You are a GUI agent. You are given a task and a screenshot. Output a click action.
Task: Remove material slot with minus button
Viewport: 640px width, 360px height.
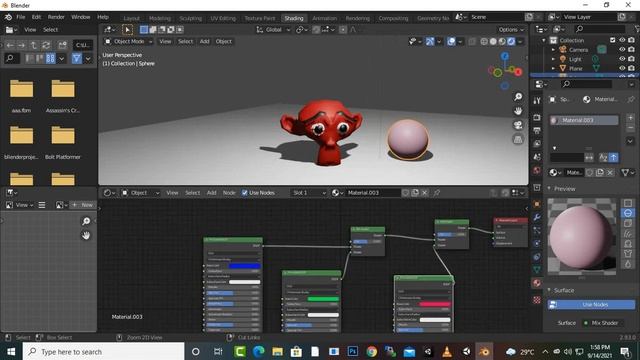630,128
